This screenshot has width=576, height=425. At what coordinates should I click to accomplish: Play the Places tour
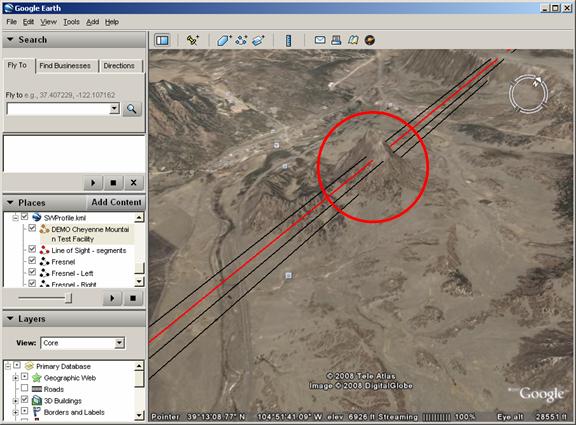point(112,298)
